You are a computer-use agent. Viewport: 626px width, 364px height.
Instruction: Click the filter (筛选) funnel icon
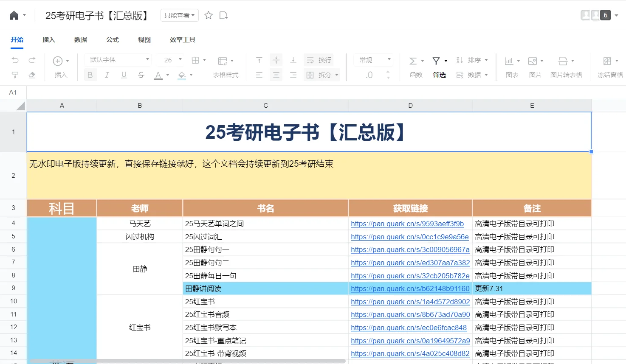coord(436,61)
